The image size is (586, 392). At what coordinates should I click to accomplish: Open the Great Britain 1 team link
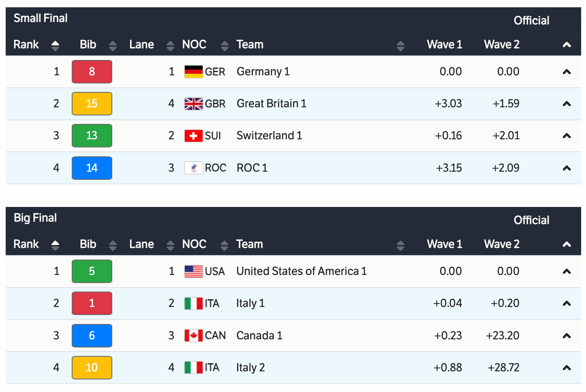tap(271, 104)
